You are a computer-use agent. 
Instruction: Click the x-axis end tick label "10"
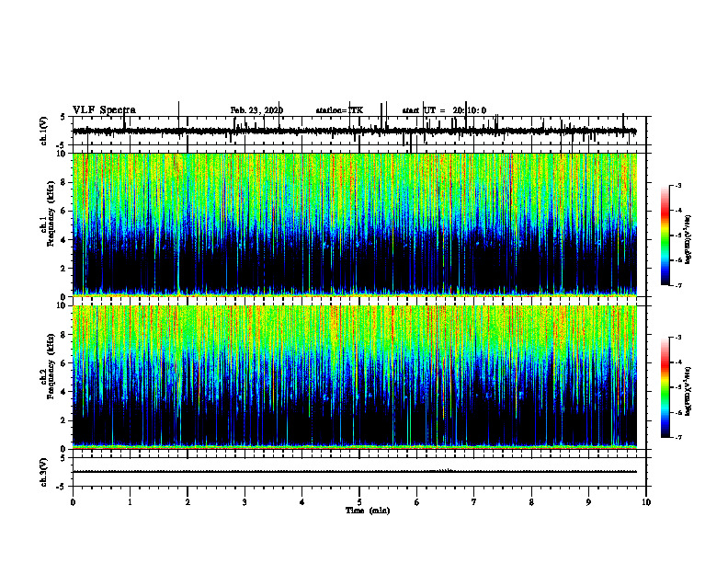646,502
